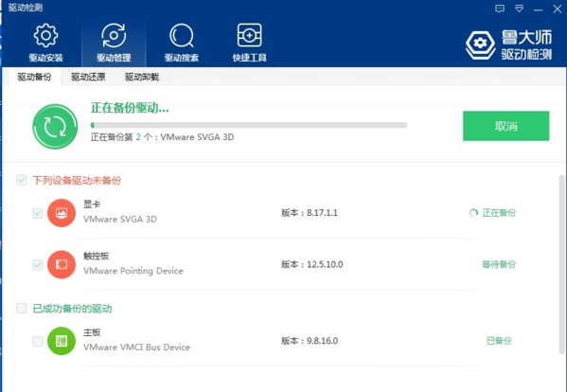
Task: Open the title bar dropdown menu arrow
Action: click(x=520, y=9)
